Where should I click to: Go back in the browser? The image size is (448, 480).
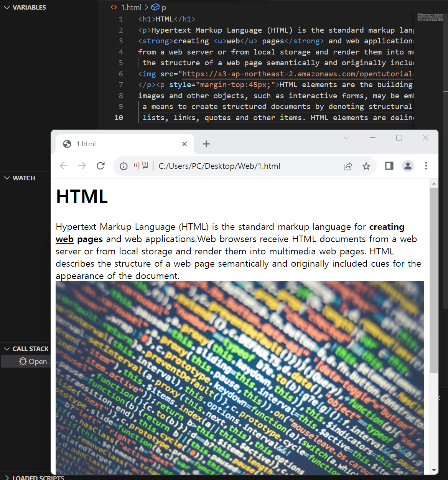pos(64,166)
